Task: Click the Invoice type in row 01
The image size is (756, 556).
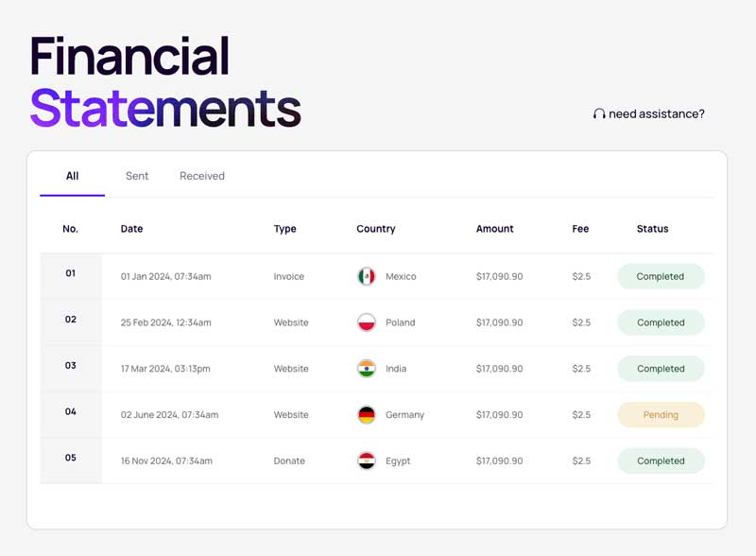Action: (289, 276)
